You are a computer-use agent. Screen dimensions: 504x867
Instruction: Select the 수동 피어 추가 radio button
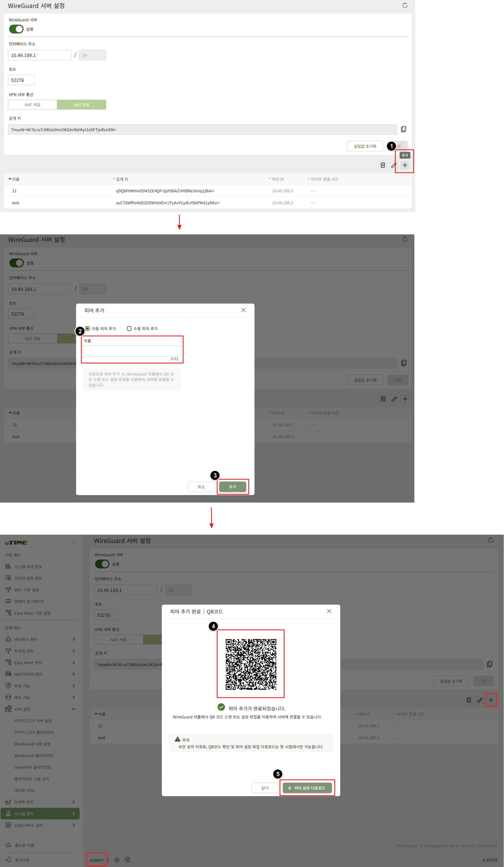click(129, 328)
